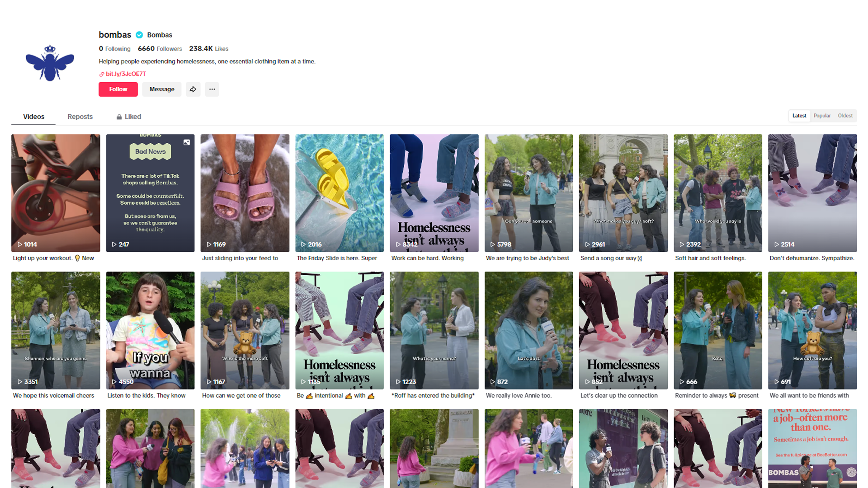Screen dimensions: 868x488
Task: Click caption 'We hope this voicemail cheers'
Action: tap(53, 396)
